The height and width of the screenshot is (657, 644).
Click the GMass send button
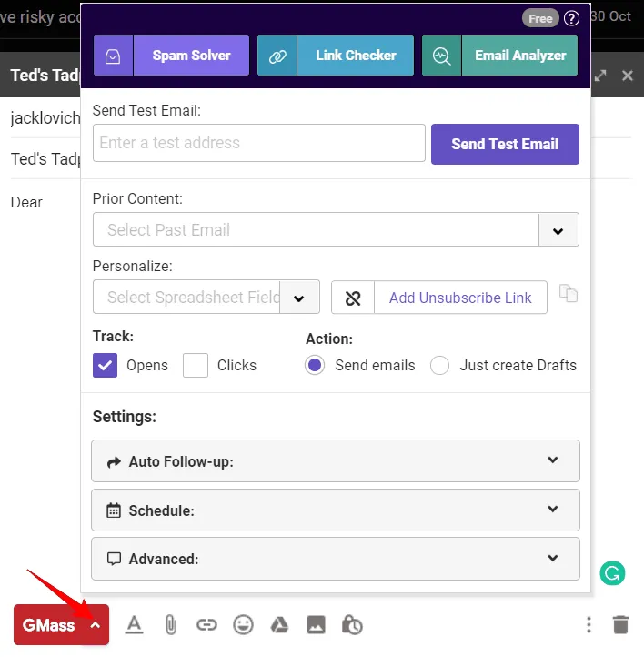[x=48, y=625]
